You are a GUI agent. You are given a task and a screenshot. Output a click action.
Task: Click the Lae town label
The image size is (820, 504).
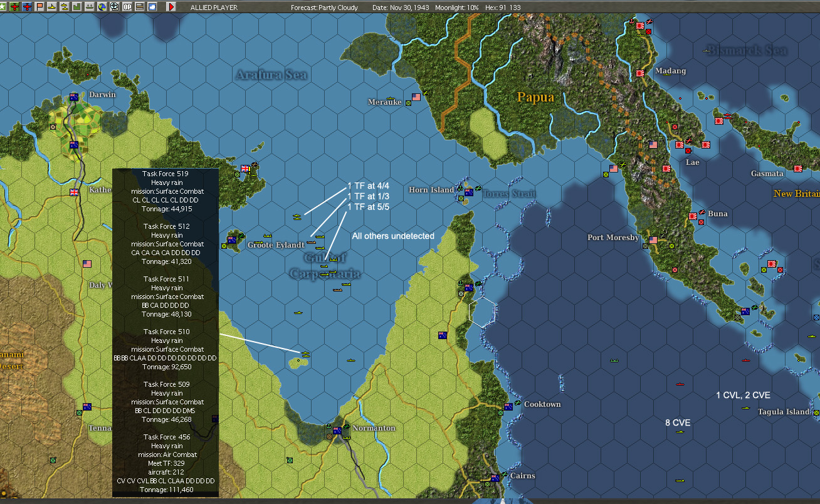(x=693, y=162)
